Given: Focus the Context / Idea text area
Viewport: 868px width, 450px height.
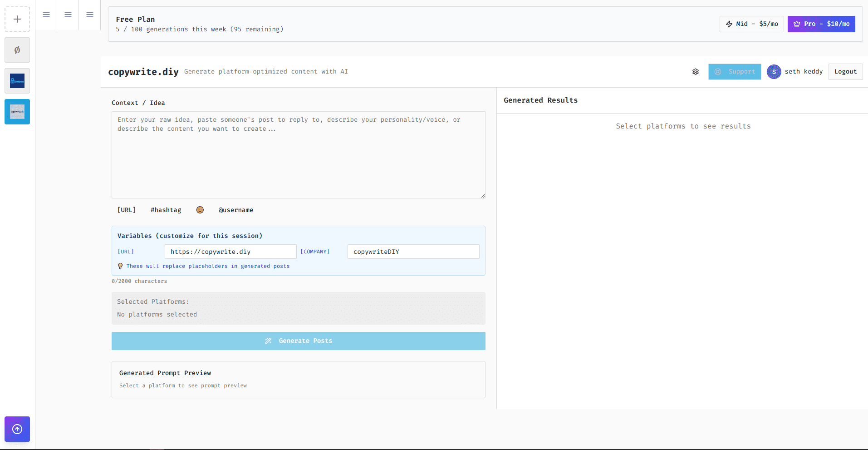Looking at the screenshot, I should coord(299,155).
